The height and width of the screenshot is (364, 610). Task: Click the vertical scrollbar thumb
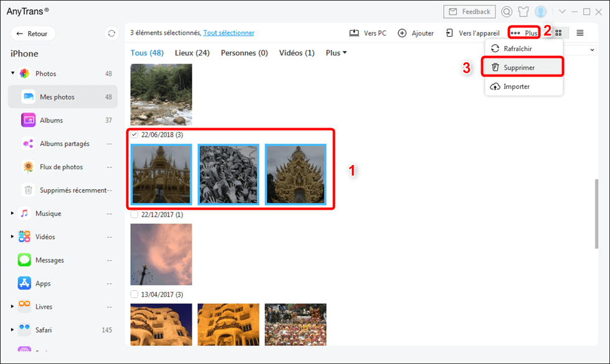point(596,213)
